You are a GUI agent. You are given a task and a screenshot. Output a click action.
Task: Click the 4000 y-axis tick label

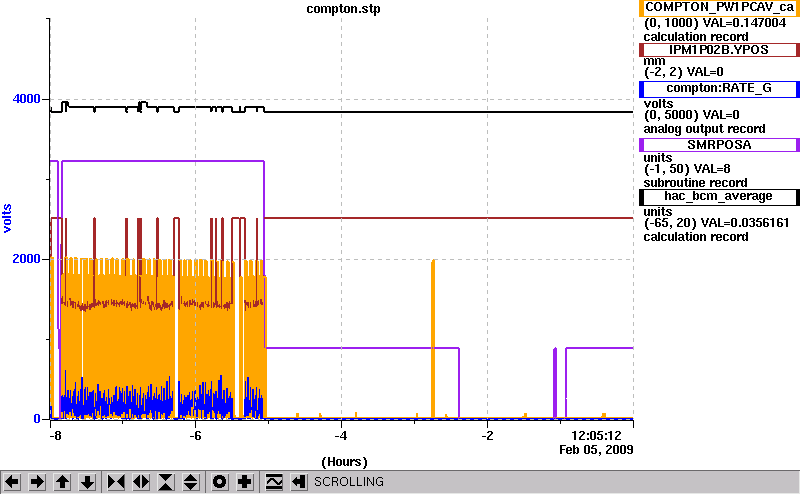[x=26, y=98]
